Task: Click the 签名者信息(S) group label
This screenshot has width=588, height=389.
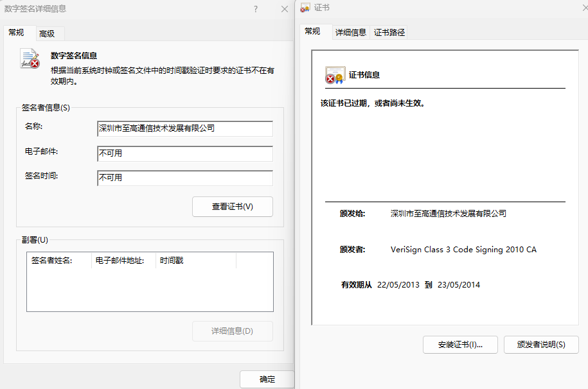Action: (46, 108)
